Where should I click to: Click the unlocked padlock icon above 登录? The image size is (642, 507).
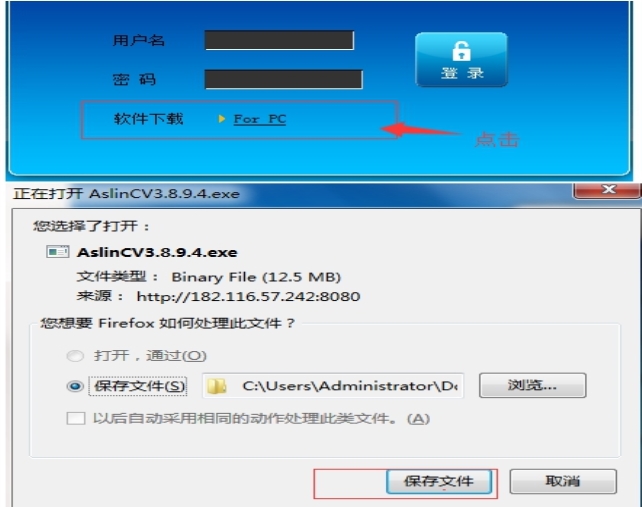pos(461,51)
